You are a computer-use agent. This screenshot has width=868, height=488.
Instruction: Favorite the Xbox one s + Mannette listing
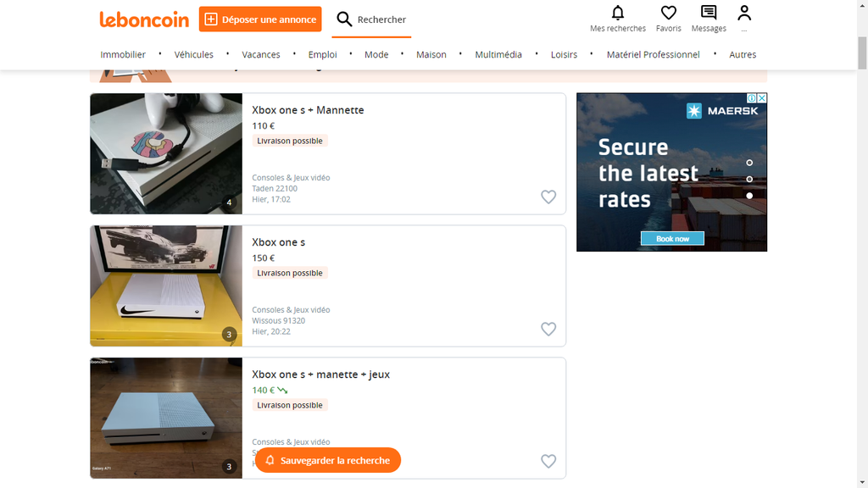(548, 197)
